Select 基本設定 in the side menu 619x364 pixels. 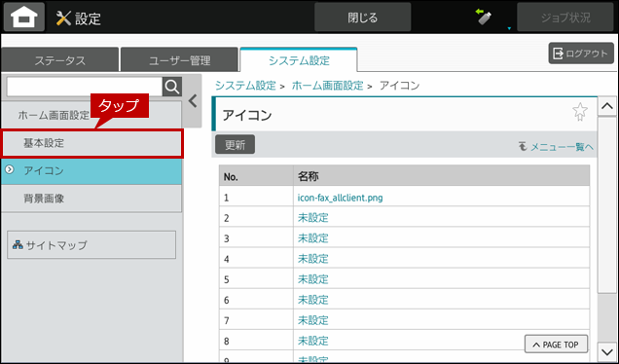(92, 143)
